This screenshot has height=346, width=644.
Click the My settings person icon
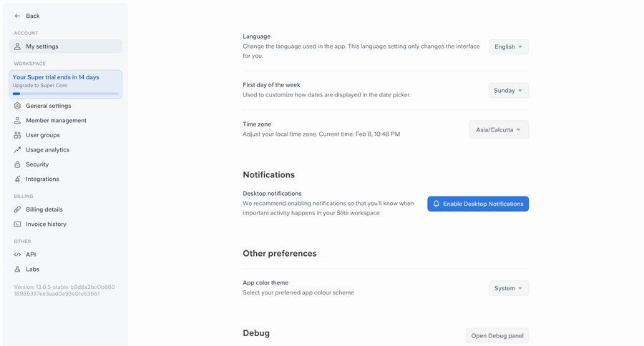[18, 46]
